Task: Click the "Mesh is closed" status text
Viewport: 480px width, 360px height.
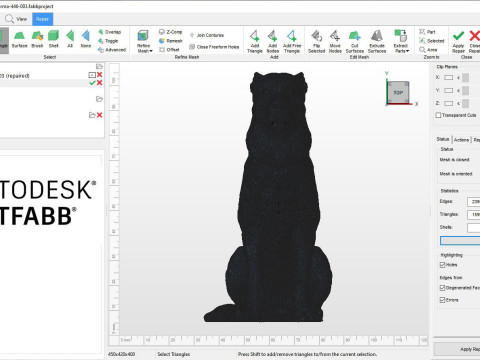Action: tap(454, 160)
